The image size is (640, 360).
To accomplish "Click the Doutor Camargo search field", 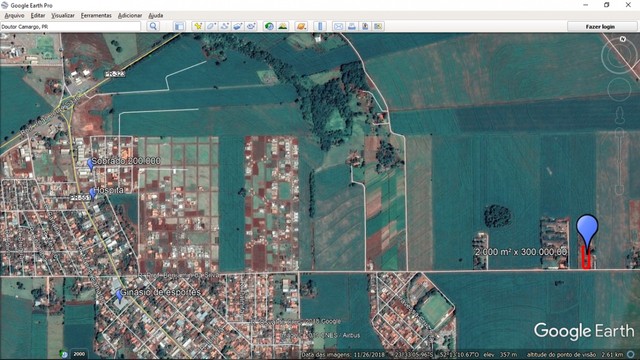I will tap(70, 27).
